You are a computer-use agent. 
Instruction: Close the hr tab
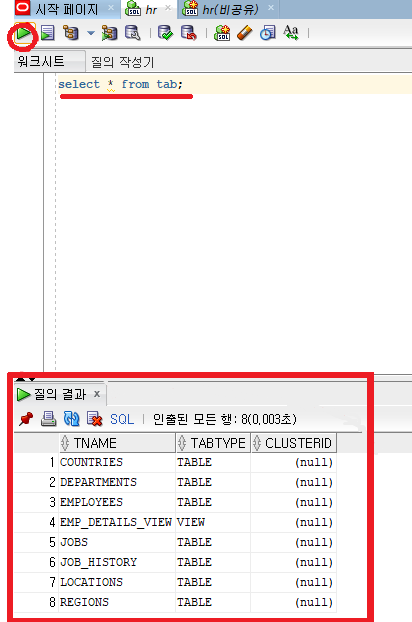point(168,8)
